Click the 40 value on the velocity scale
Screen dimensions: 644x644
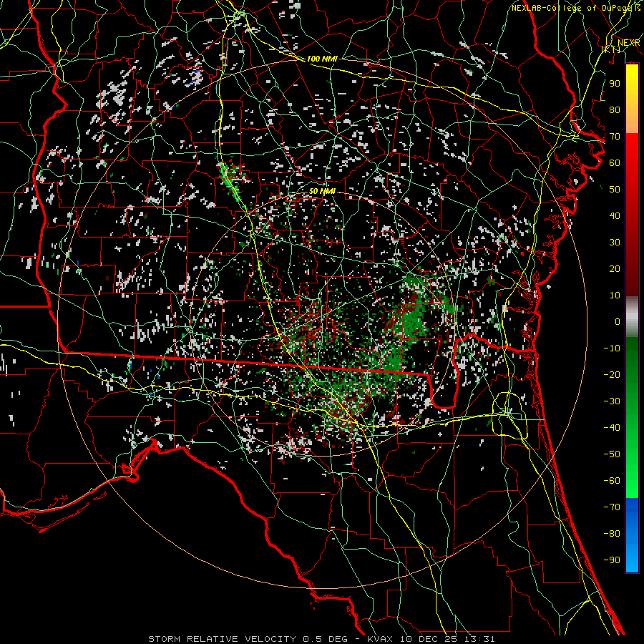coord(615,215)
